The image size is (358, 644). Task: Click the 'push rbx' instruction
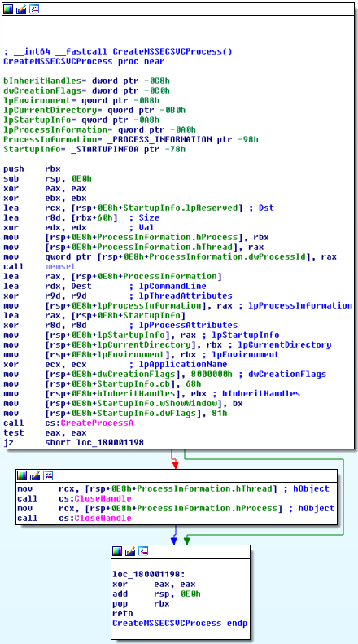click(32, 169)
